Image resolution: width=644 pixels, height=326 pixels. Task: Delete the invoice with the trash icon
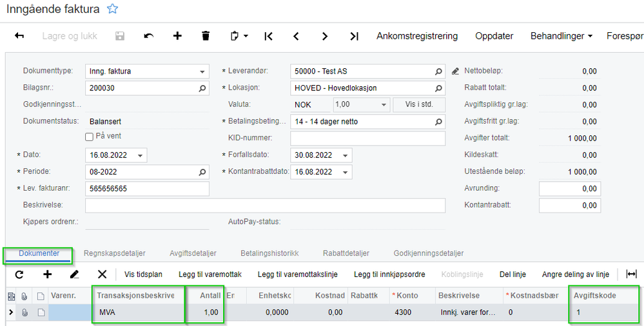point(206,36)
